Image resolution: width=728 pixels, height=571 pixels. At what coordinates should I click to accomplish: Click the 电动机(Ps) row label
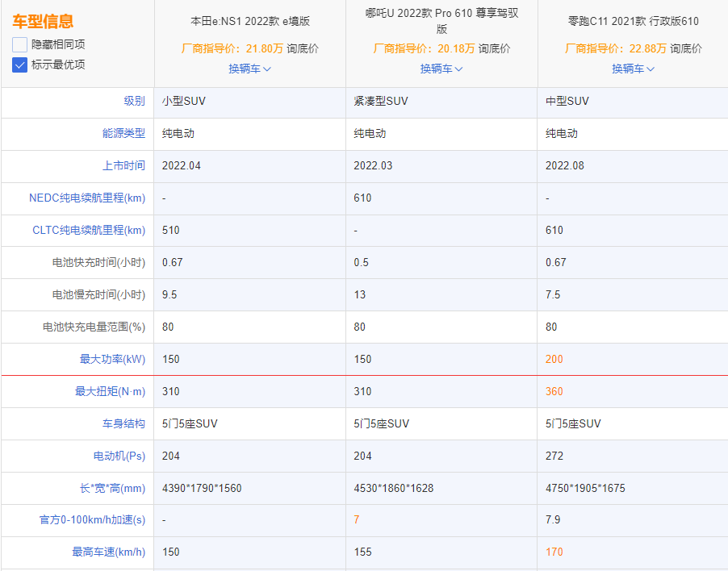pos(119,456)
